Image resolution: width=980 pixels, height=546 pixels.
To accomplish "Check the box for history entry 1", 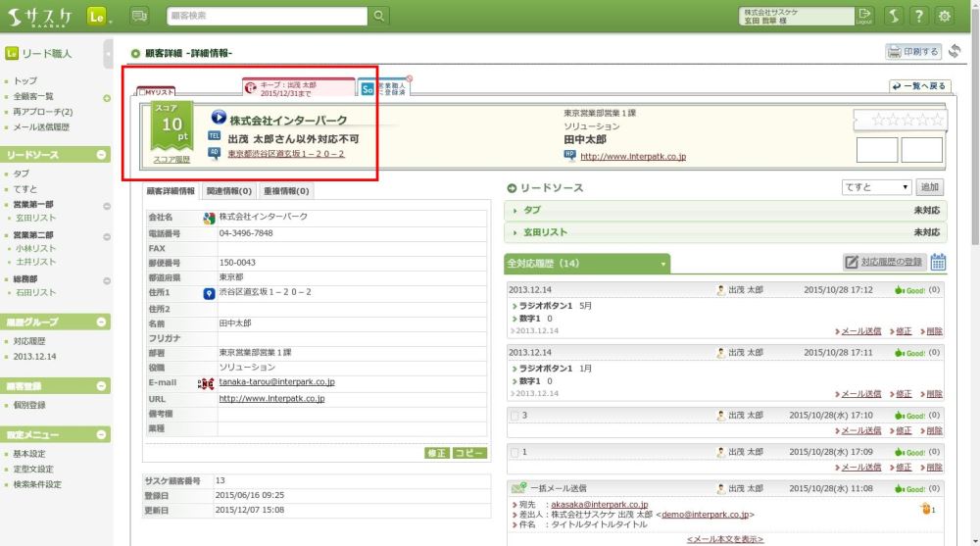I will [515, 452].
